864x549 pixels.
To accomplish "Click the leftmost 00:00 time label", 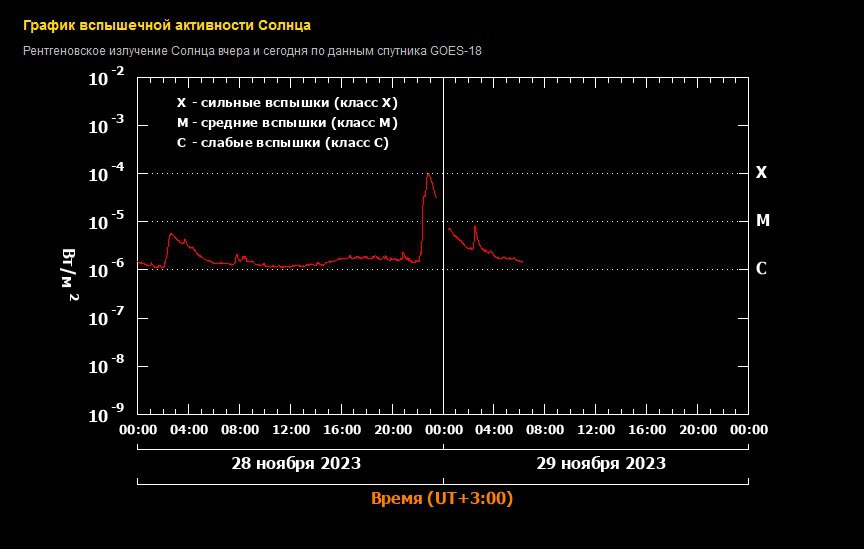I will pos(138,430).
